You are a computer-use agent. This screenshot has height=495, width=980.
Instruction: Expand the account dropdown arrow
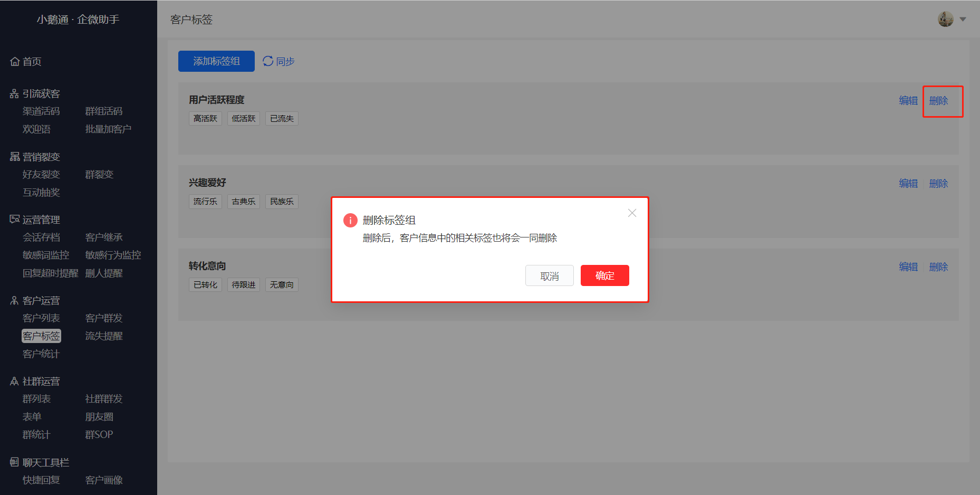963,20
